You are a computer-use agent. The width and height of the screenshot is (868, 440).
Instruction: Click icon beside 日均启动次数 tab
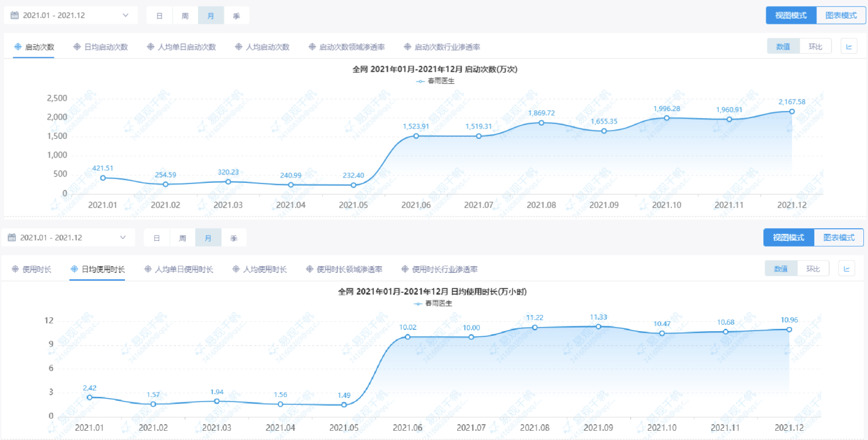[x=77, y=47]
